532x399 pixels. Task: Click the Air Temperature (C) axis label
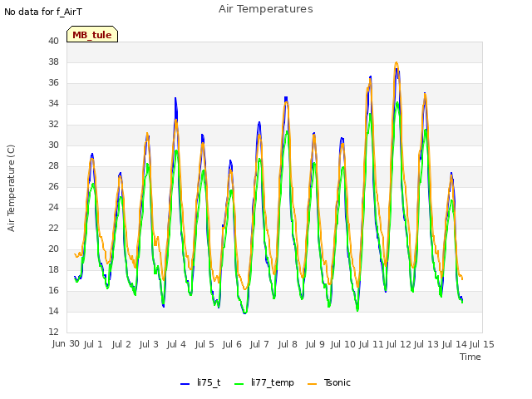tap(11, 189)
